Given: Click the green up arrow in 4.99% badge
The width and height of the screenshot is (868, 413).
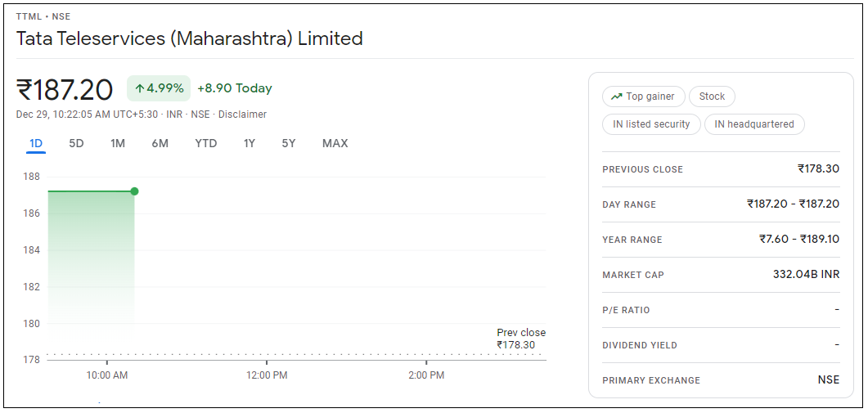Looking at the screenshot, I should [x=140, y=88].
